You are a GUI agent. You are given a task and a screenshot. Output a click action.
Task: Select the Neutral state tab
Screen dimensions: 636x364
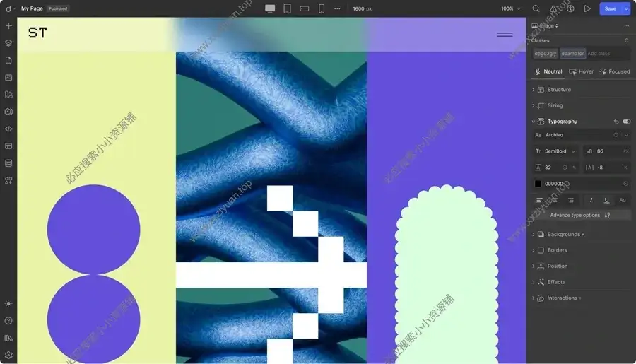point(548,71)
